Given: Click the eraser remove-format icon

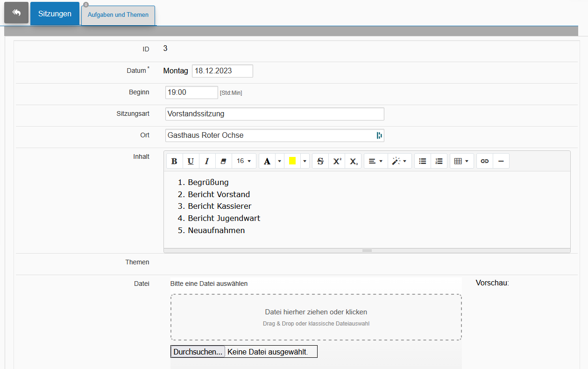Looking at the screenshot, I should coord(223,161).
